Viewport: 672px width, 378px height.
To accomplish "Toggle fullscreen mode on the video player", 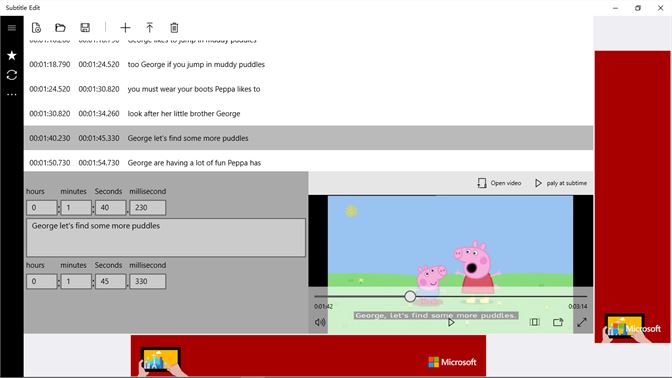I will (582, 322).
